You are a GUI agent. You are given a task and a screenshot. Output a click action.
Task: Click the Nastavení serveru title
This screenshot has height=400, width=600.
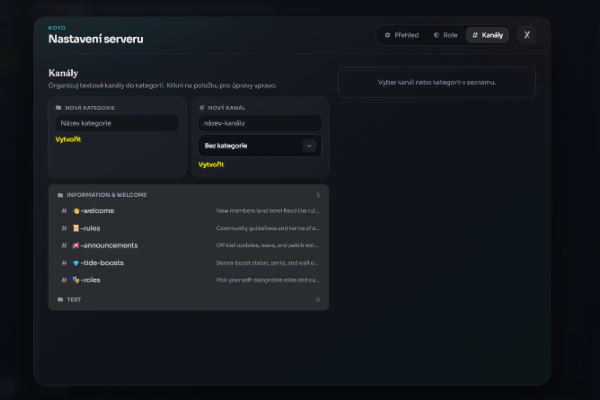click(x=96, y=39)
